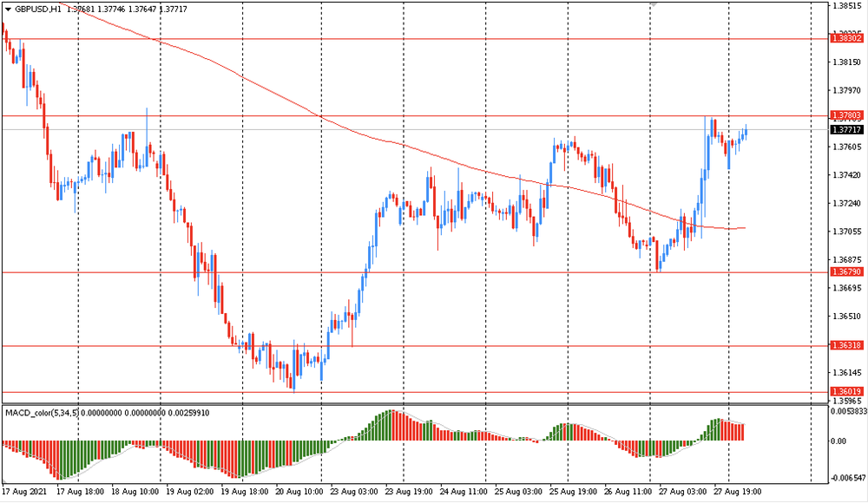Click the GBPUSD,H1 chart title
Image resolution: width=868 pixels, height=503 pixels.
coord(37,10)
